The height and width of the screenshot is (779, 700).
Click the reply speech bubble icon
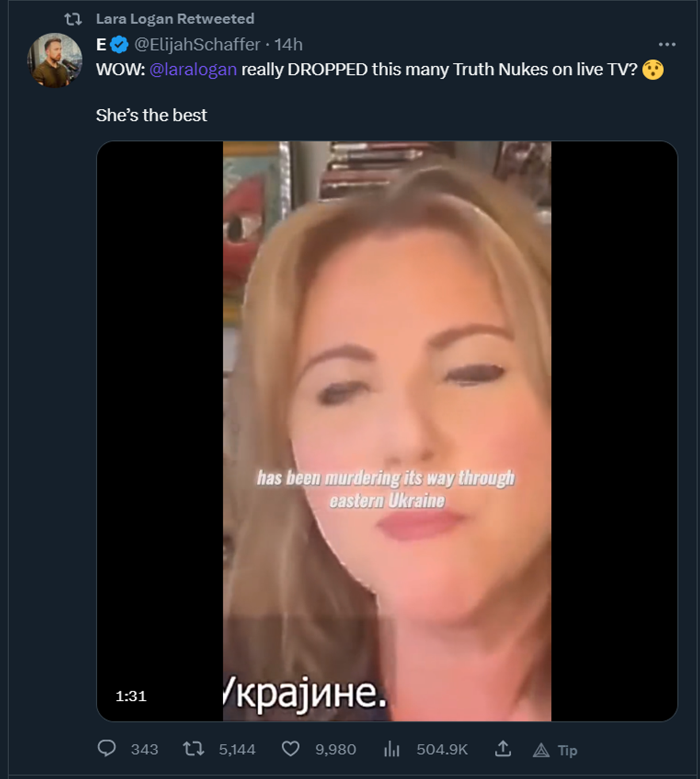tap(107, 748)
